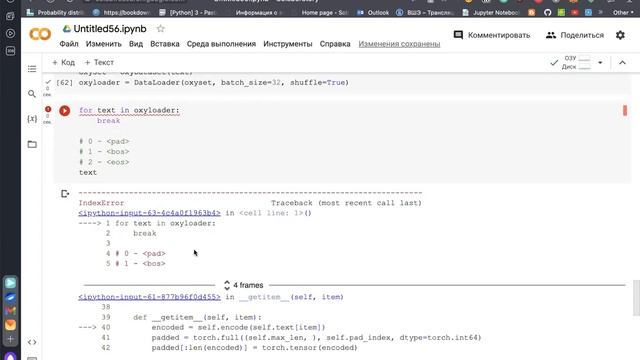640x360 pixels.
Task: Open ipython-input-63 traceback link
Action: pyautogui.click(x=149, y=213)
